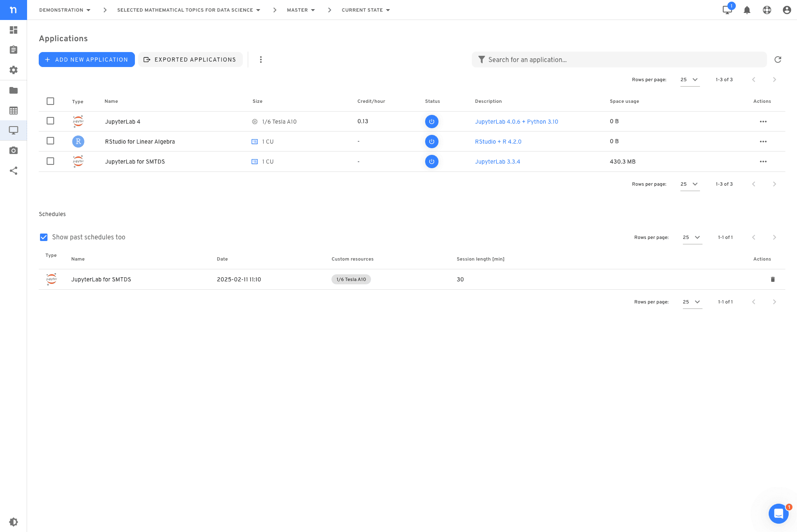This screenshot has width=797, height=532.
Task: Open the help support lifebuoy icon
Action: [767, 10]
